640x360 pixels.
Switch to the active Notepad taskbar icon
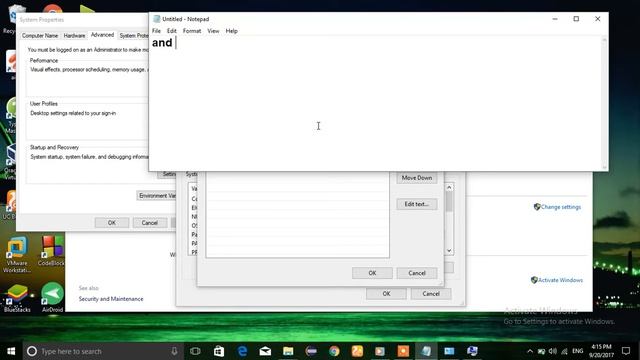point(426,351)
